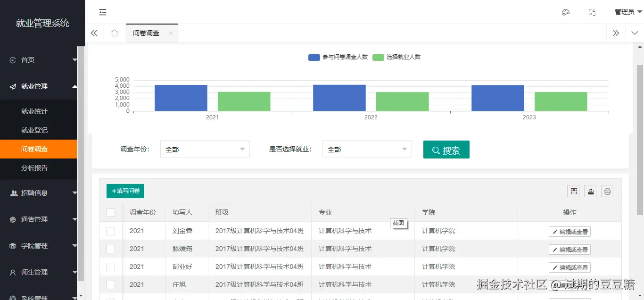
Task: Toggle the select-all checkbox in table header
Action: pyautogui.click(x=110, y=212)
